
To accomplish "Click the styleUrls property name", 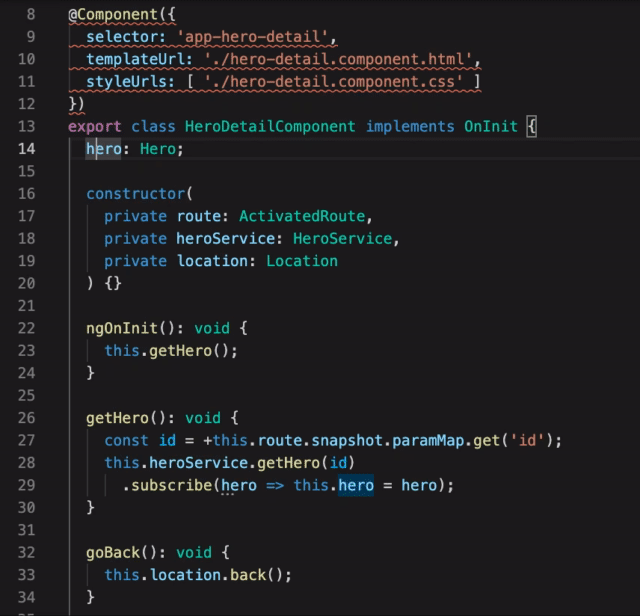I will [x=127, y=82].
